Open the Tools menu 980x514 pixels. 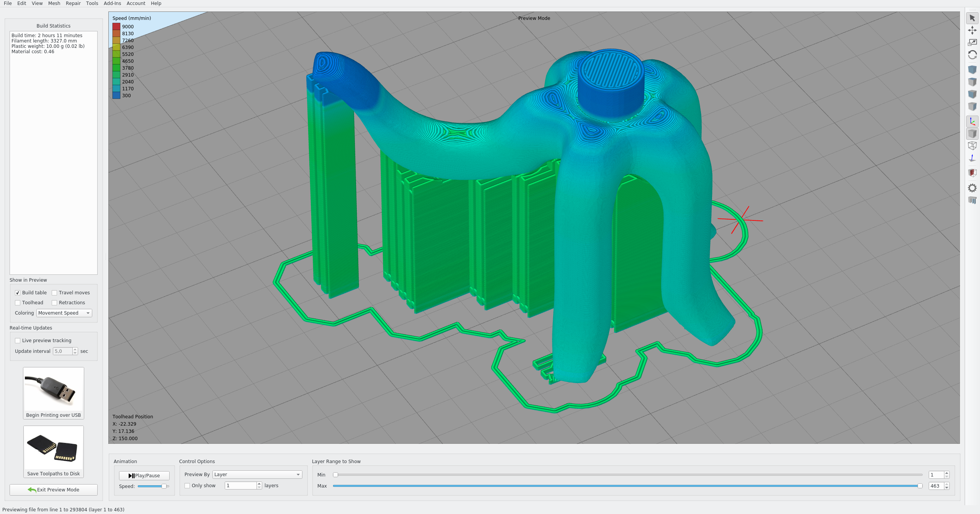coord(92,3)
